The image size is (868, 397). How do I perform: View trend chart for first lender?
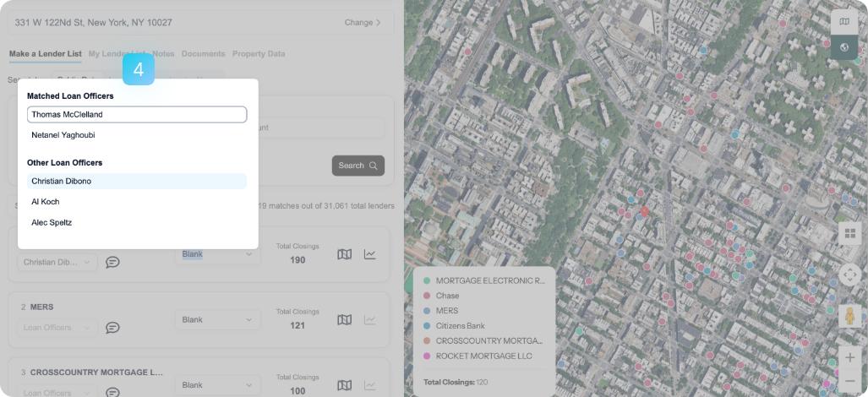click(369, 254)
